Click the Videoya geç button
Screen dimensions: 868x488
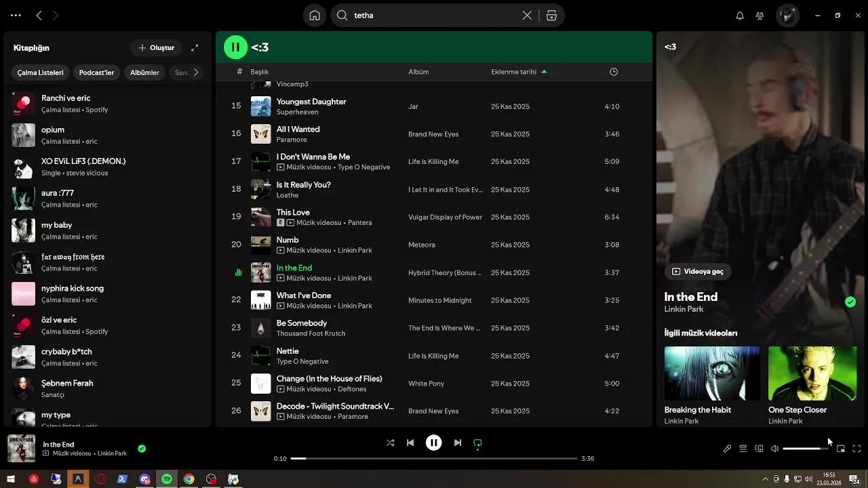click(x=698, y=271)
